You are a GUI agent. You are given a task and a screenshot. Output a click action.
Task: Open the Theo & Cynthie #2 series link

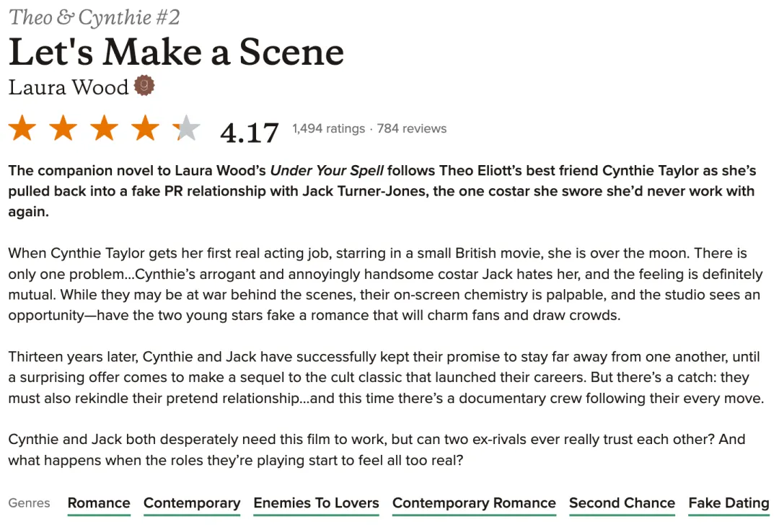94,17
